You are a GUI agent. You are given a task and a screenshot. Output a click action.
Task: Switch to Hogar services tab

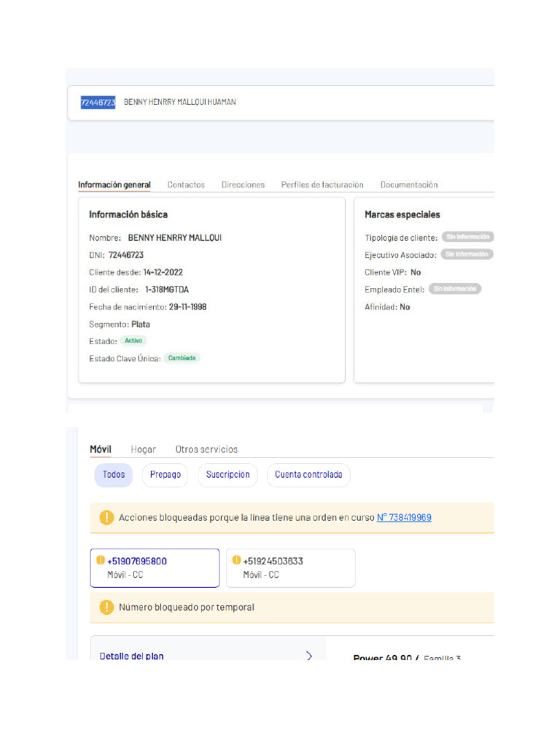click(143, 449)
